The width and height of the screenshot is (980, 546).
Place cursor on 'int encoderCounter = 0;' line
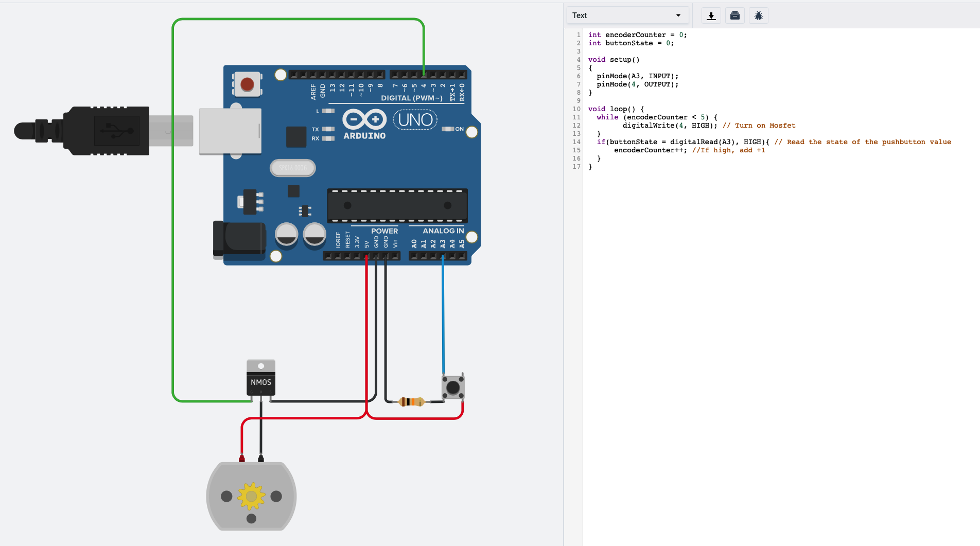click(638, 35)
